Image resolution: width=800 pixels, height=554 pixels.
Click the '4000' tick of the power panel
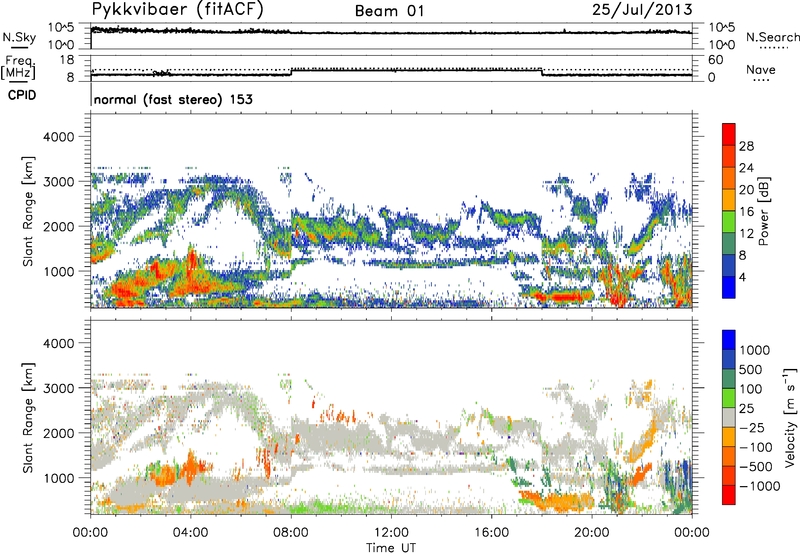(x=58, y=137)
